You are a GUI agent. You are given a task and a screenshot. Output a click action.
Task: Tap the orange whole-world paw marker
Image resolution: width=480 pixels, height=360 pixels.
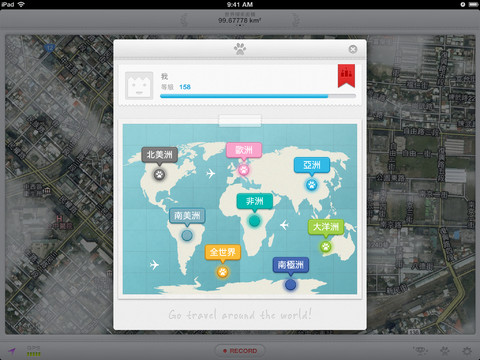(223, 272)
